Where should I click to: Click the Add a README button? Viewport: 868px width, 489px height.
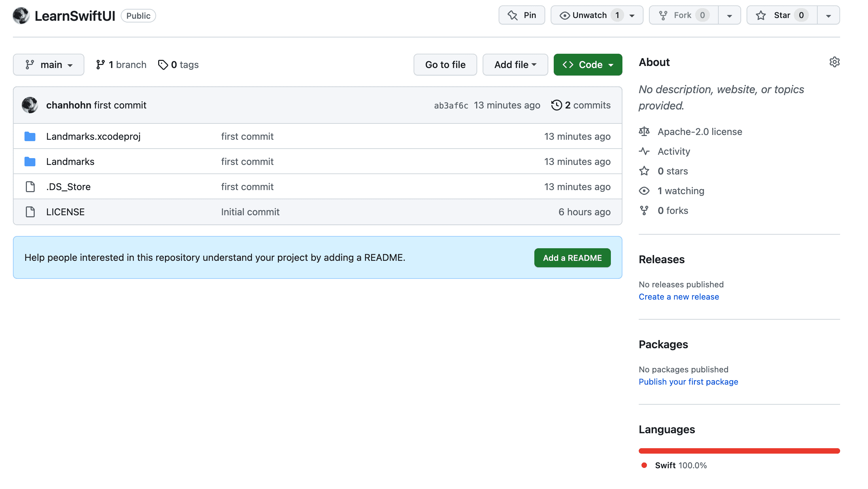coord(572,258)
